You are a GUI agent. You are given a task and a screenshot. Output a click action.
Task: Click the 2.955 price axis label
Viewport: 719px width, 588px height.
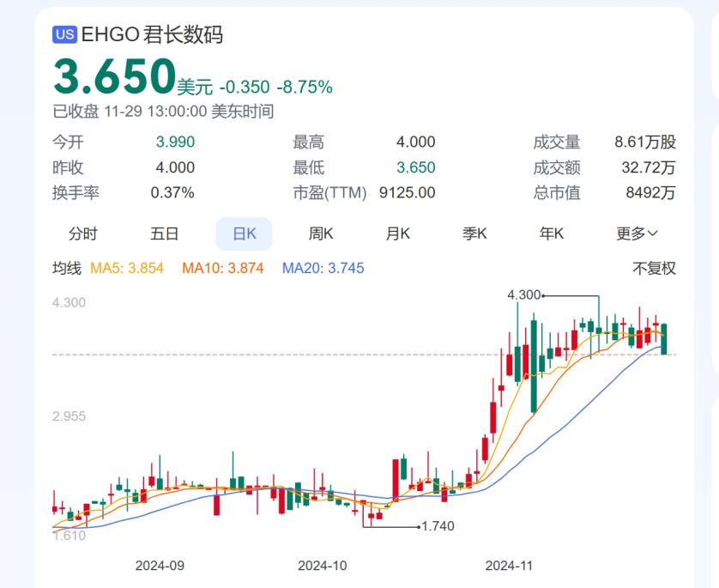(69, 416)
